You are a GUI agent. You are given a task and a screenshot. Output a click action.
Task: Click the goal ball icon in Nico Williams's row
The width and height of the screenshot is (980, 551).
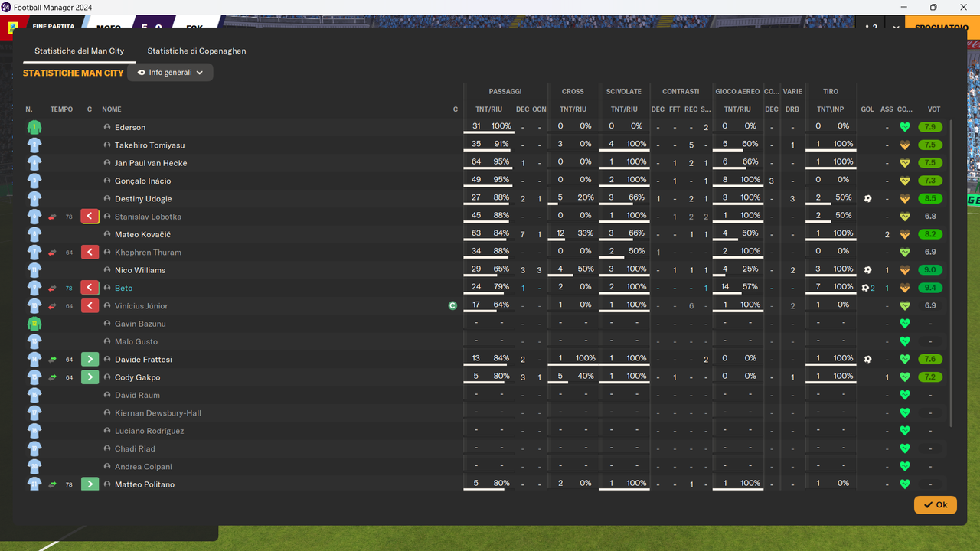[x=867, y=270]
